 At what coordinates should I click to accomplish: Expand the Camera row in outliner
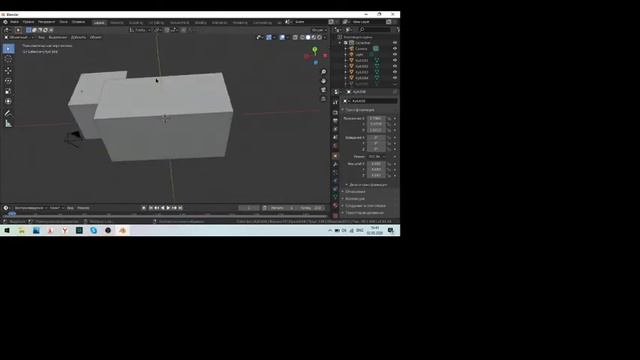[x=346, y=49]
